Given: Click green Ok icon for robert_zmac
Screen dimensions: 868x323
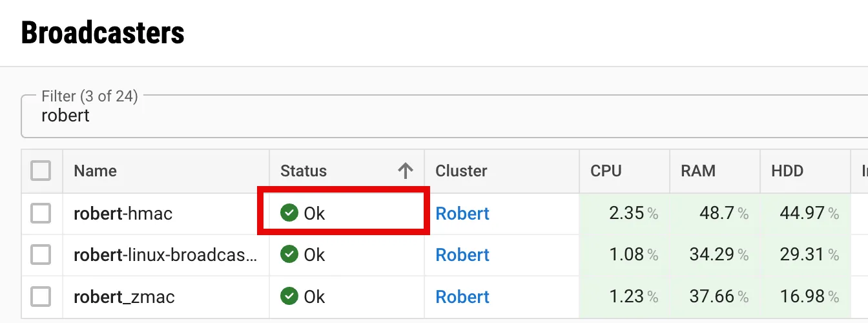Looking at the screenshot, I should (289, 297).
